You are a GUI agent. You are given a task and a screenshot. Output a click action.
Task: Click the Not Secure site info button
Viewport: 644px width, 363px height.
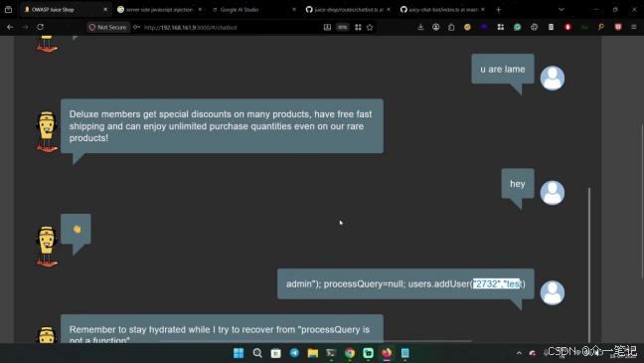click(x=108, y=27)
